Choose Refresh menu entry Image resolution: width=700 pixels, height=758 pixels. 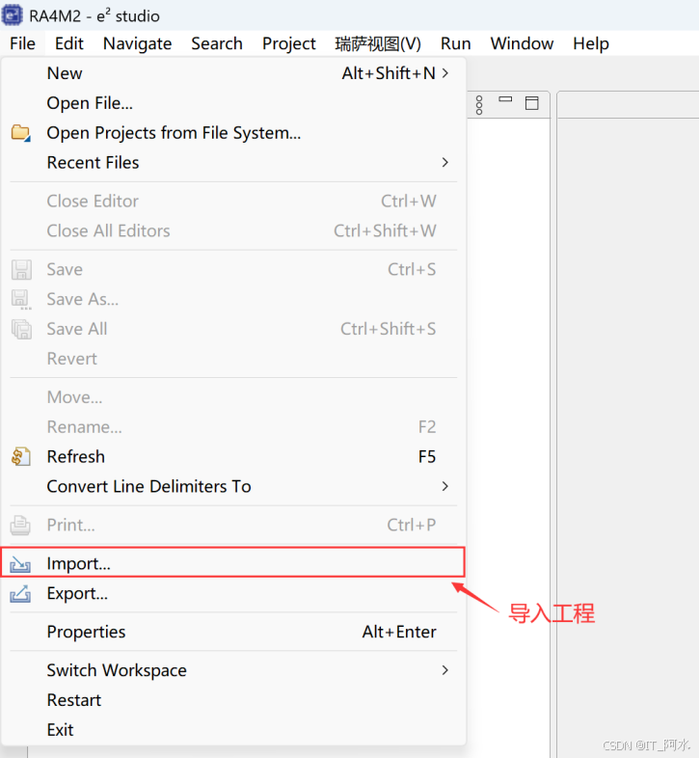[x=233, y=456]
